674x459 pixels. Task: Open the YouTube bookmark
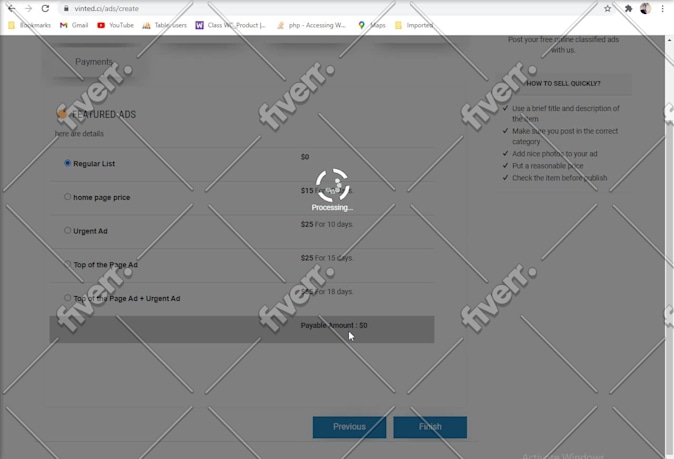coord(116,25)
